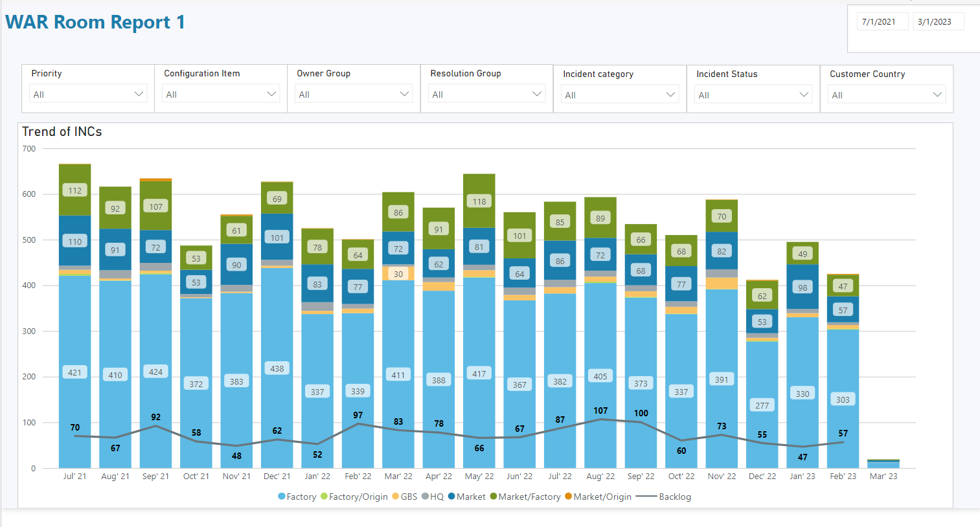Select Dec' 21 Factory bar labeled 438
Screen dimensions: 980x527
click(277, 368)
